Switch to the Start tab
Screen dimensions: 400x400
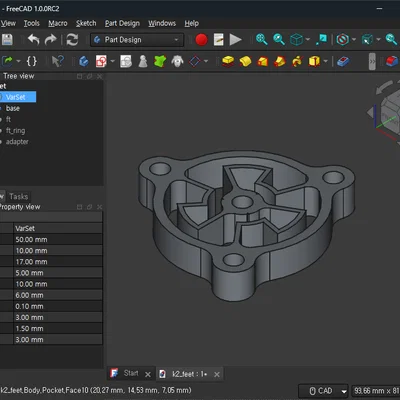(131, 373)
